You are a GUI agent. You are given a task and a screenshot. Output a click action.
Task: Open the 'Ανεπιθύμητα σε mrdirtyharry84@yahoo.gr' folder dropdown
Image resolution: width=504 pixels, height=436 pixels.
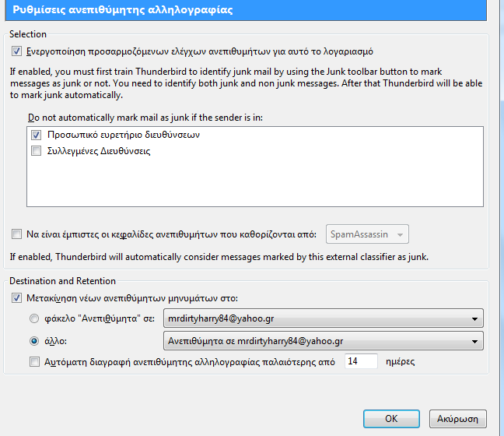point(324,341)
